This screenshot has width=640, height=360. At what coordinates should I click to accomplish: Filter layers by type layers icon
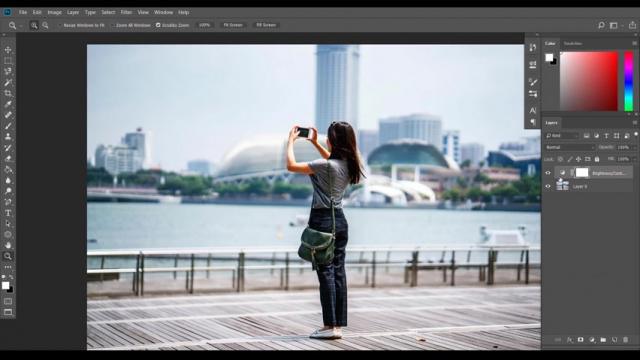(606, 136)
